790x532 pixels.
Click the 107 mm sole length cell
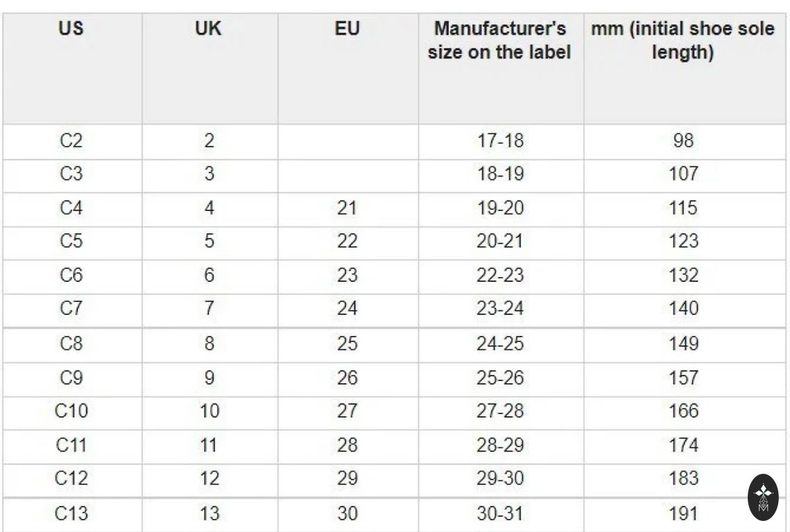click(683, 174)
